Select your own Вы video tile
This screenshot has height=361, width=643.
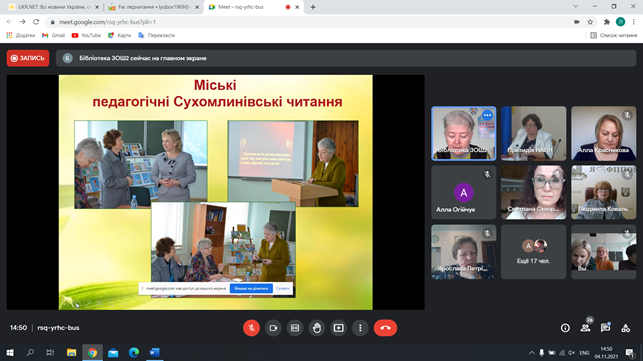click(604, 251)
